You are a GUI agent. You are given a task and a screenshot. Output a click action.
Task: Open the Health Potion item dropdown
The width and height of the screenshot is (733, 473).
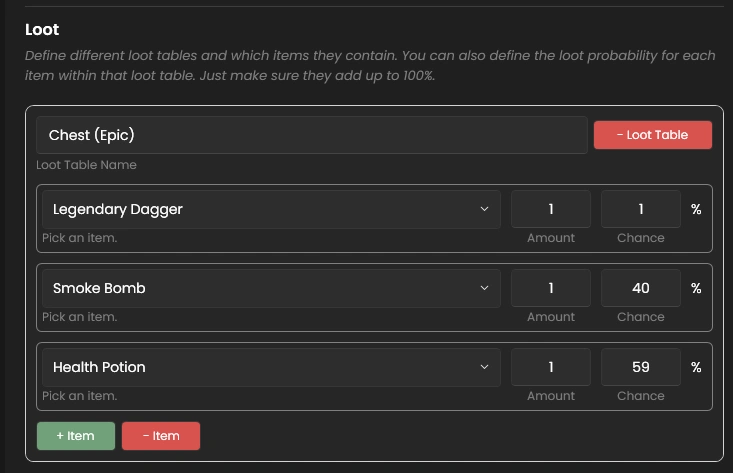(271, 367)
